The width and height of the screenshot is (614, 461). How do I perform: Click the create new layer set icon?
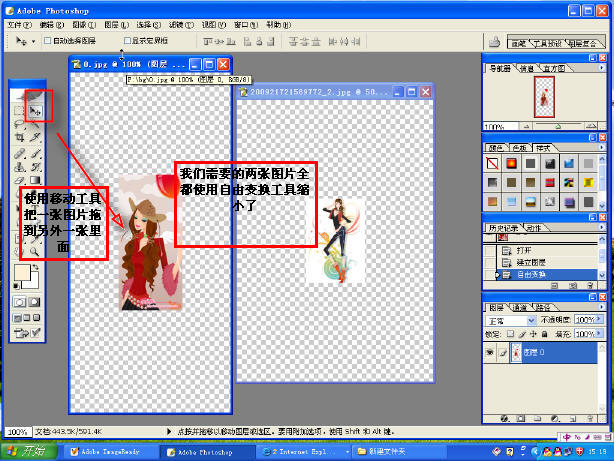coord(537,419)
